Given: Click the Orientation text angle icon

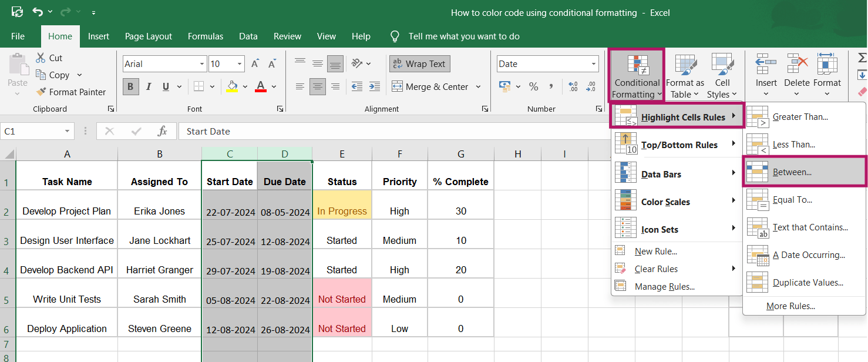Looking at the screenshot, I should 356,63.
